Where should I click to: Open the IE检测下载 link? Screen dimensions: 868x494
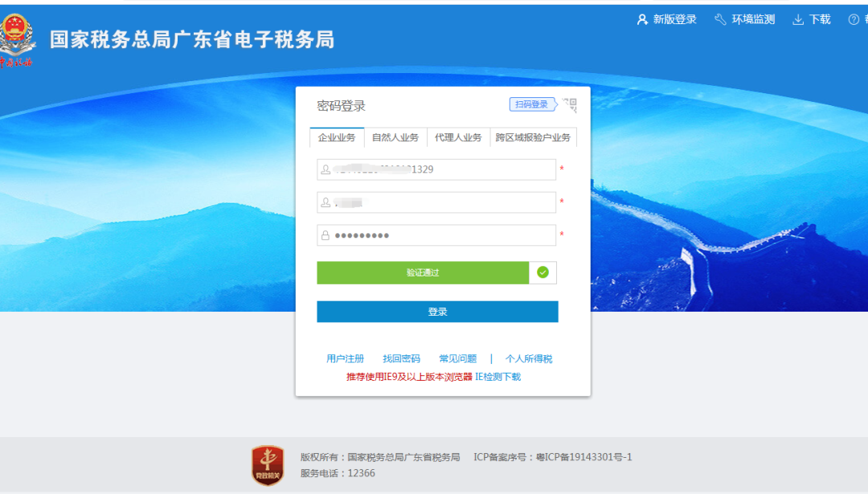[x=498, y=377]
